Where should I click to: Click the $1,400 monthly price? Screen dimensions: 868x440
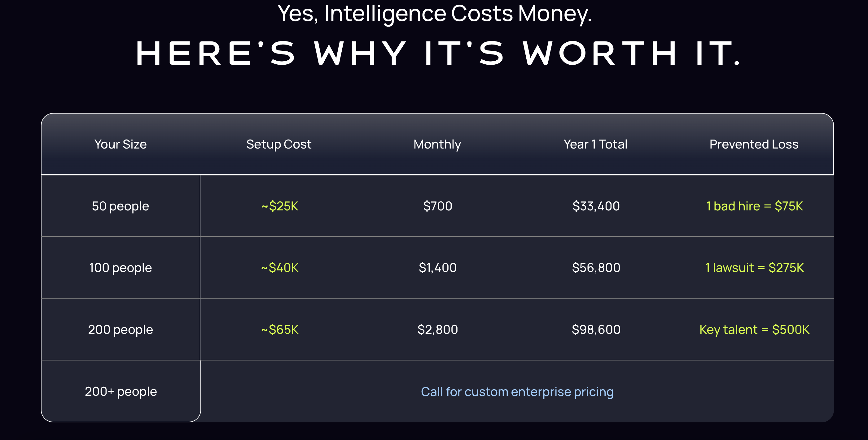(x=437, y=267)
